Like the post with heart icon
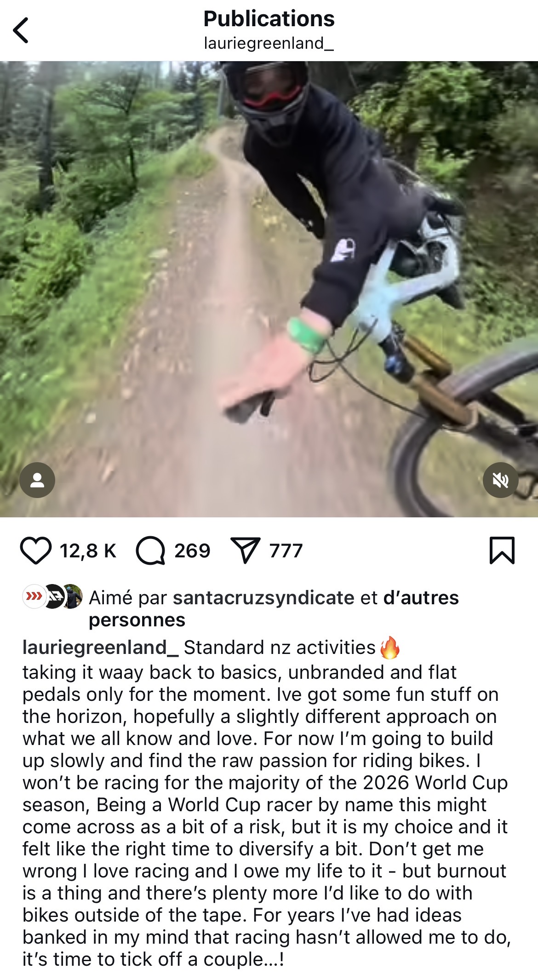Screen dimensions: 538x980 pyautogui.click(x=36, y=550)
